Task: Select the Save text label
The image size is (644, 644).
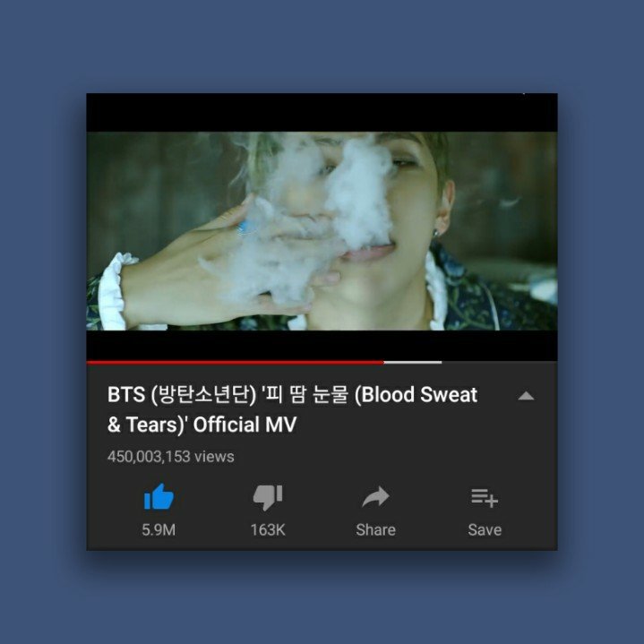Action: (x=485, y=530)
